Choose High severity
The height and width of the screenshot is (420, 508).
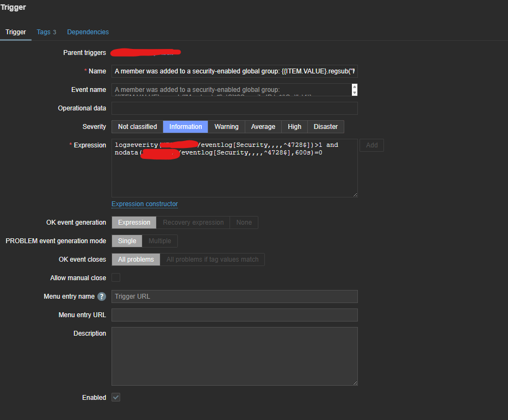(x=294, y=127)
